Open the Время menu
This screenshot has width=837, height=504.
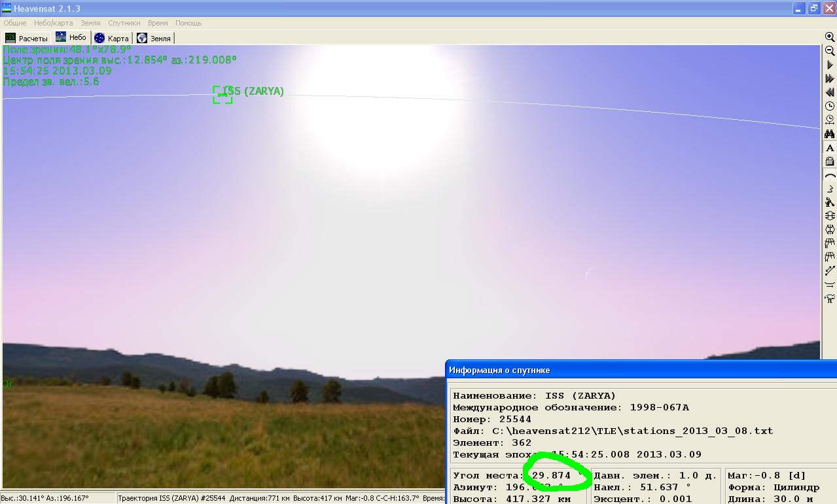point(158,23)
